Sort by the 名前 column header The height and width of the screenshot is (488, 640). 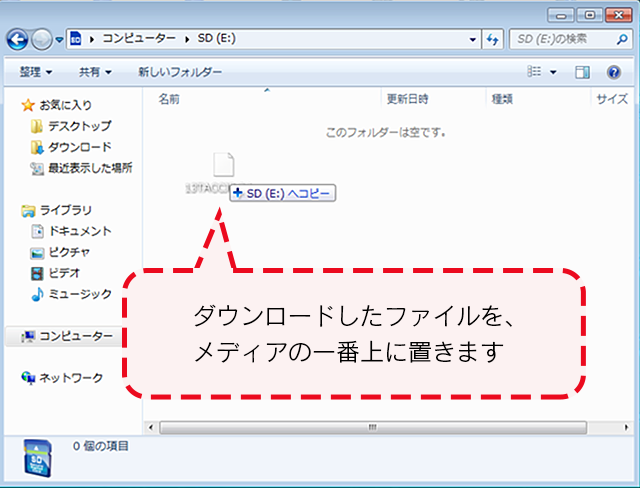[170, 99]
